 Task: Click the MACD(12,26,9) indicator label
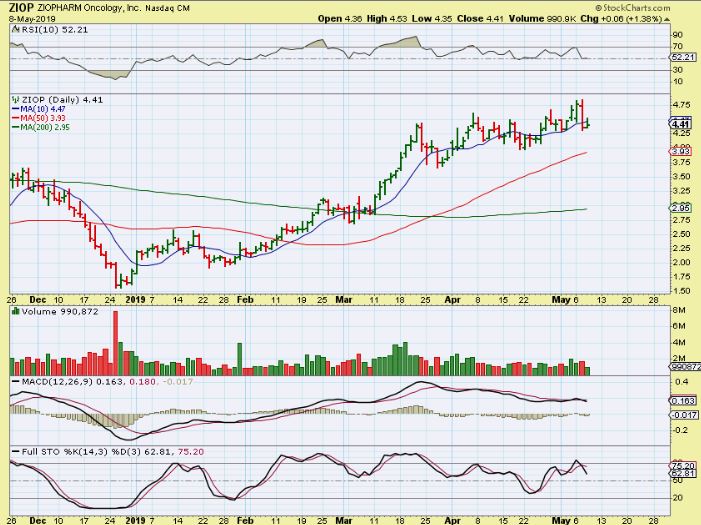click(59, 381)
